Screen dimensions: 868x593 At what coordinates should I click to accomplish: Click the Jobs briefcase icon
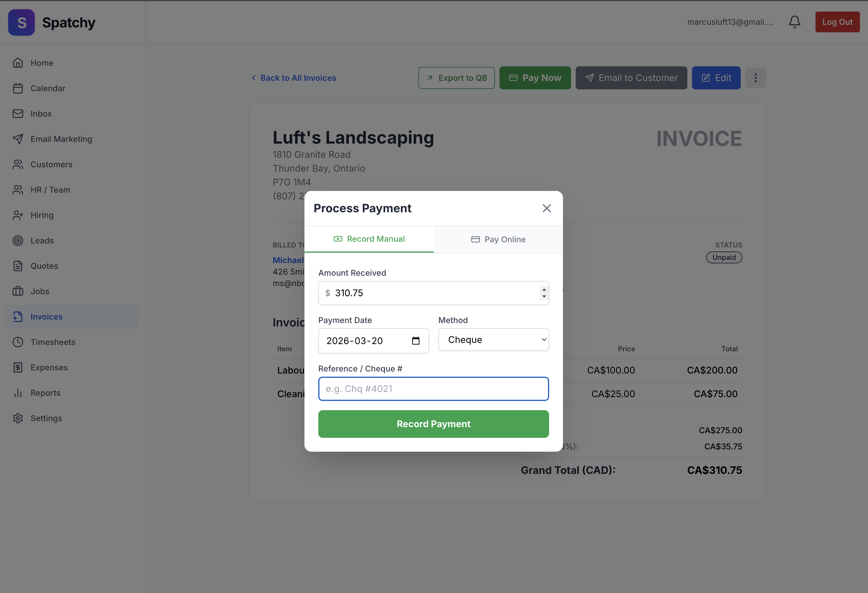18,291
